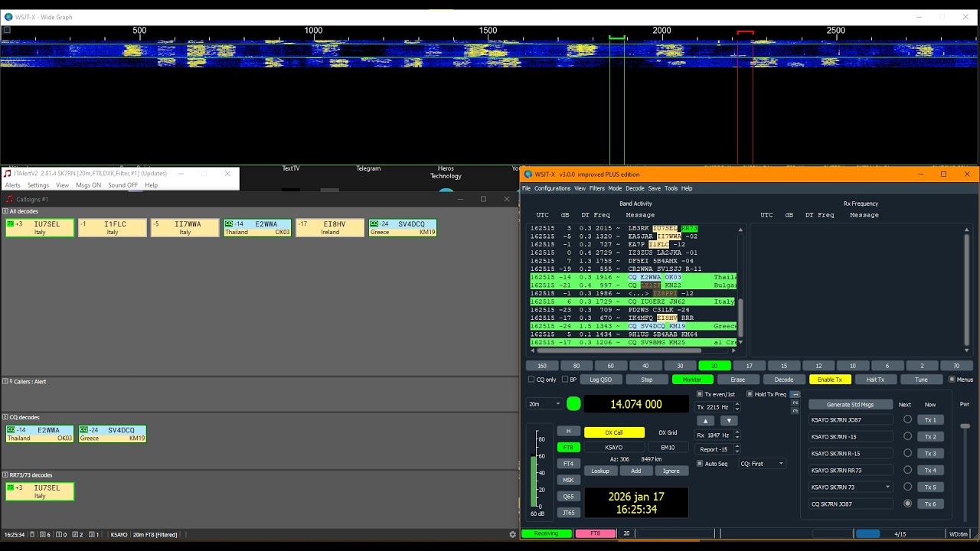Click the Enable Tx button
The height and width of the screenshot is (551, 980).
point(830,380)
